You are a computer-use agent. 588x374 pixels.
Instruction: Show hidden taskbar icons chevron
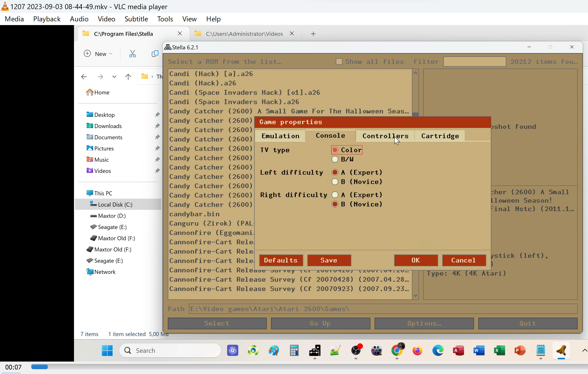pyautogui.click(x=584, y=350)
